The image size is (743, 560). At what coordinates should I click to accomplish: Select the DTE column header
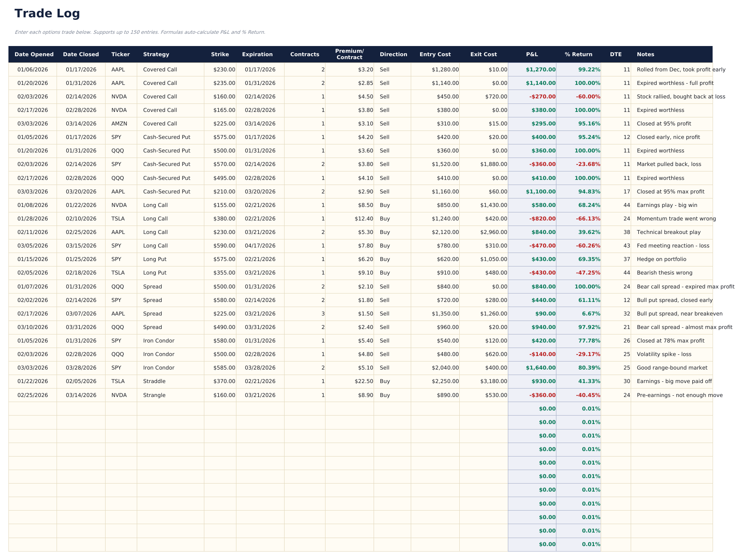[616, 54]
